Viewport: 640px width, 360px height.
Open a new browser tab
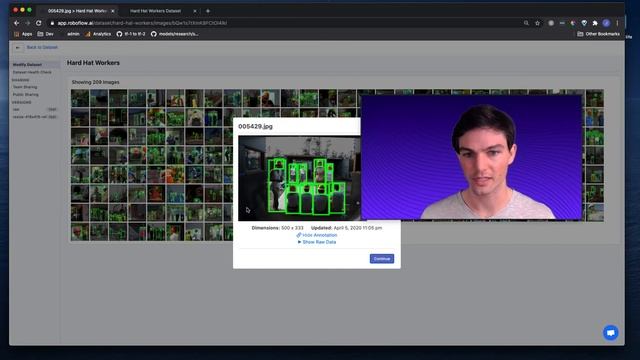(x=208, y=11)
